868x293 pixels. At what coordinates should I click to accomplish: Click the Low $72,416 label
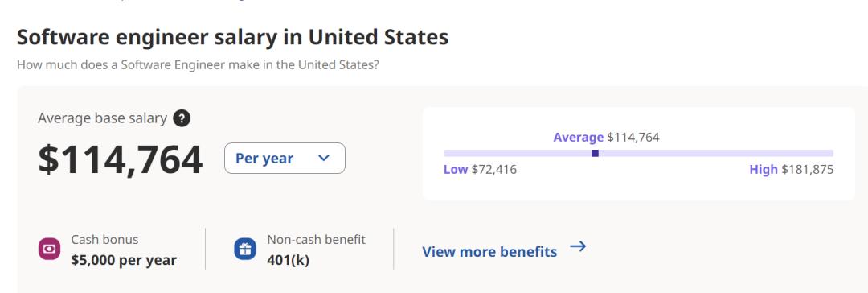click(x=480, y=170)
